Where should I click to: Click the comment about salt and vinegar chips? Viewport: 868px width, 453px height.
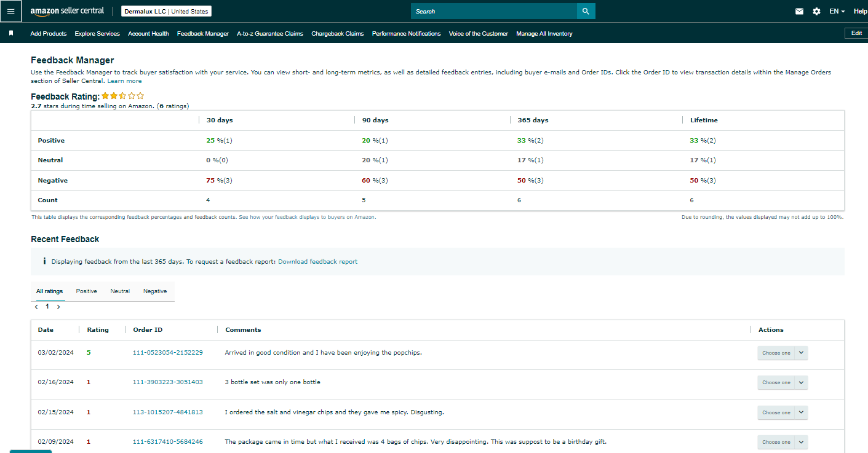335,412
